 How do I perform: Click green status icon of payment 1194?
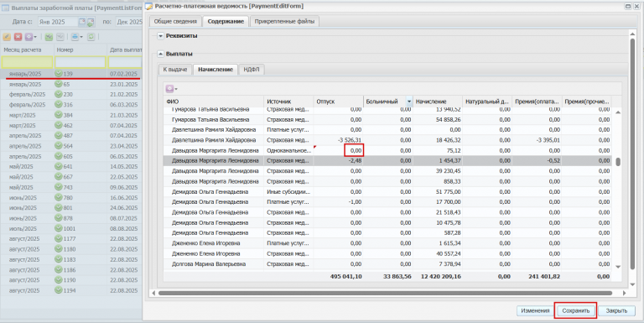point(59,290)
